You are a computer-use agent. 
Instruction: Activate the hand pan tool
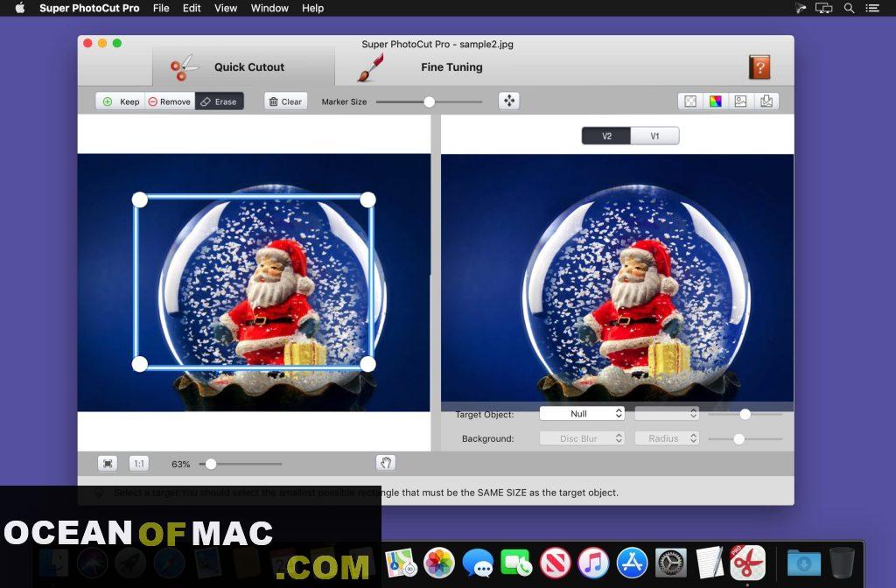386,463
